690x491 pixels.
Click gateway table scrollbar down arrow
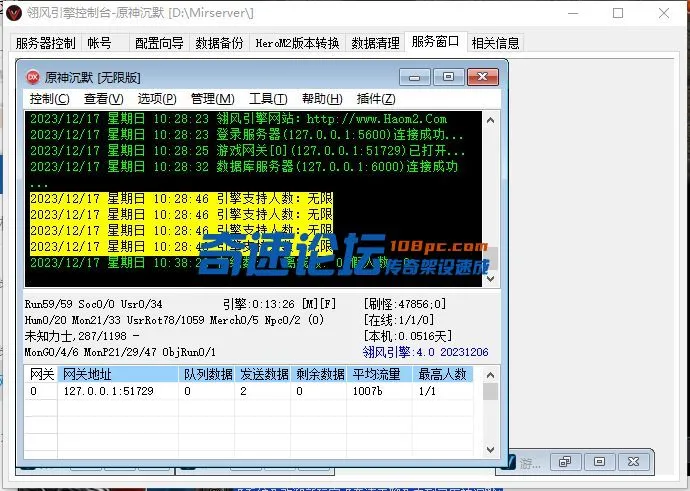click(491, 450)
